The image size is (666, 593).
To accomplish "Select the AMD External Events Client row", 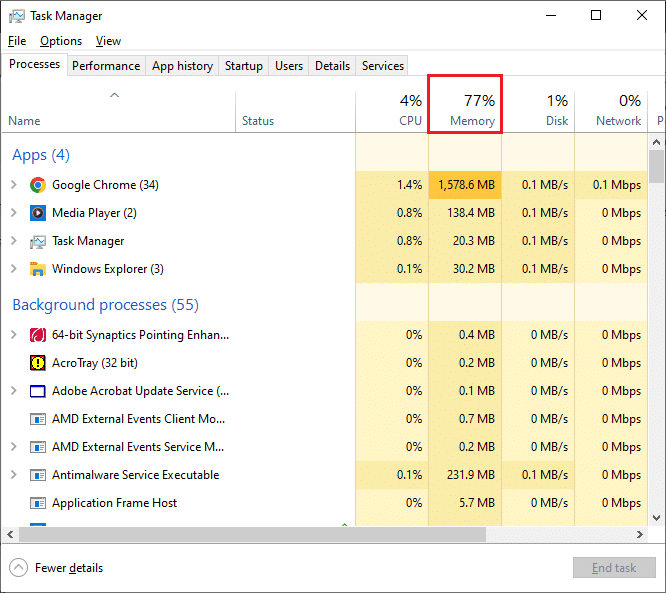I will coord(138,419).
